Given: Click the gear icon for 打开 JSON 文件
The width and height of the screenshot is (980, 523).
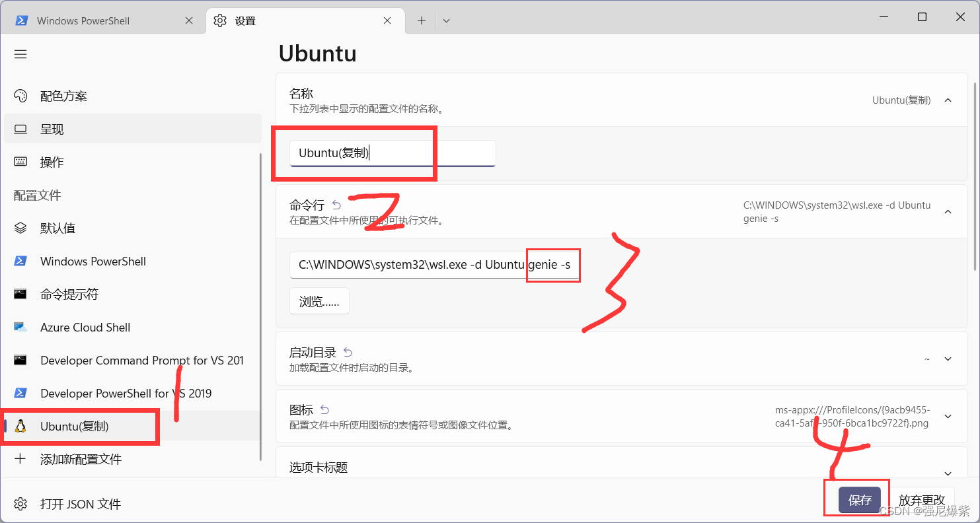Looking at the screenshot, I should pyautogui.click(x=20, y=504).
